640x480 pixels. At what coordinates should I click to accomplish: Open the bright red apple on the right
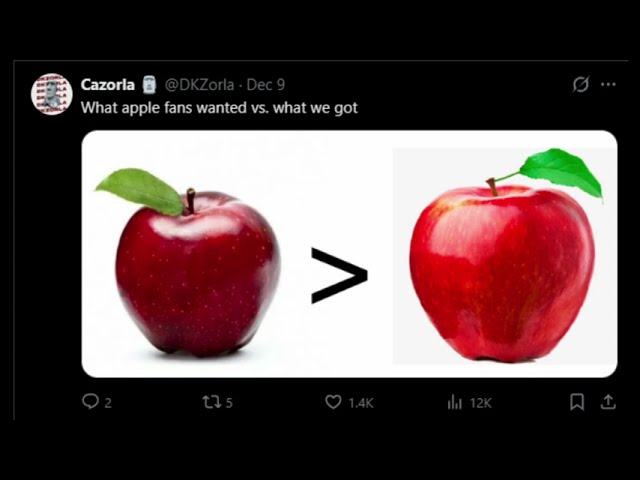tap(505, 256)
